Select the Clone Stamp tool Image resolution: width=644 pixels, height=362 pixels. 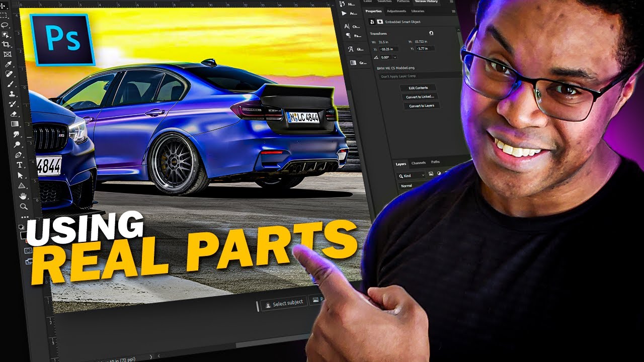tap(11, 94)
